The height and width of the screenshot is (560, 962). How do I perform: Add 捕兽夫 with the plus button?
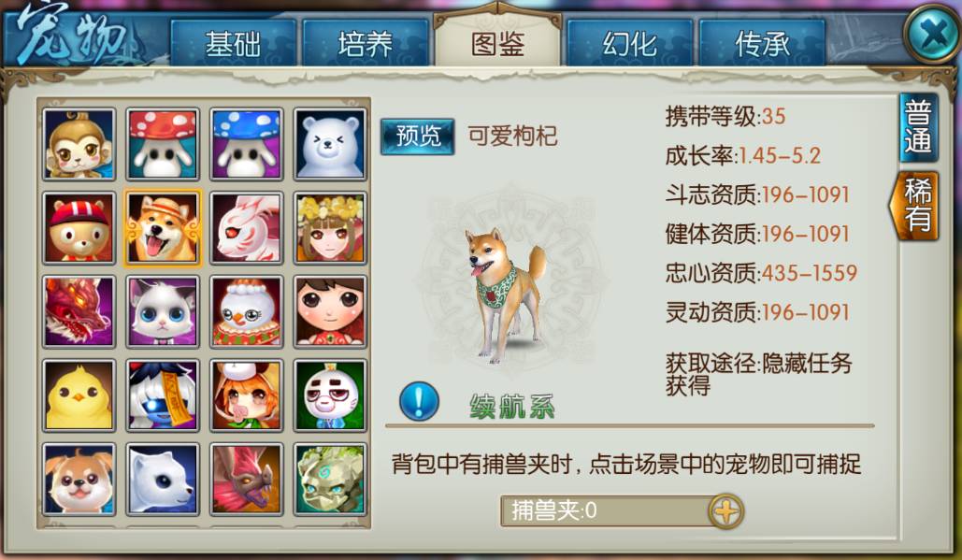[725, 511]
